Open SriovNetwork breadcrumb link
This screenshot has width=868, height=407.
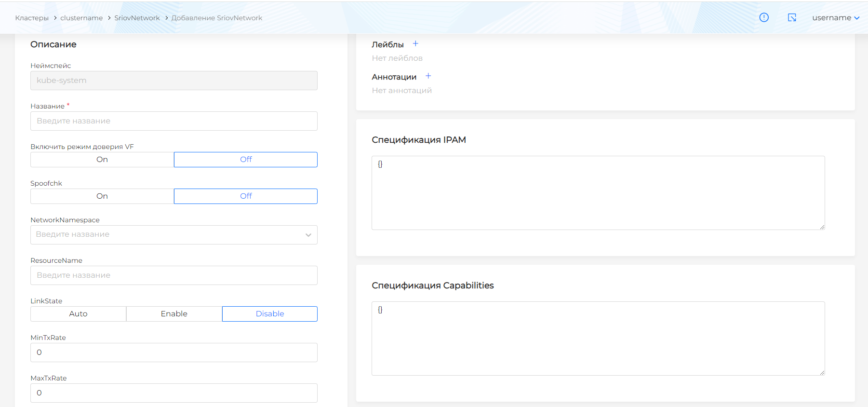coord(137,18)
